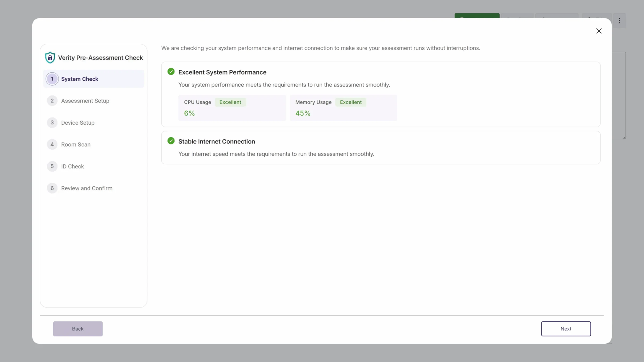644x362 pixels.
Task: Click the Back button
Action: coord(78,328)
